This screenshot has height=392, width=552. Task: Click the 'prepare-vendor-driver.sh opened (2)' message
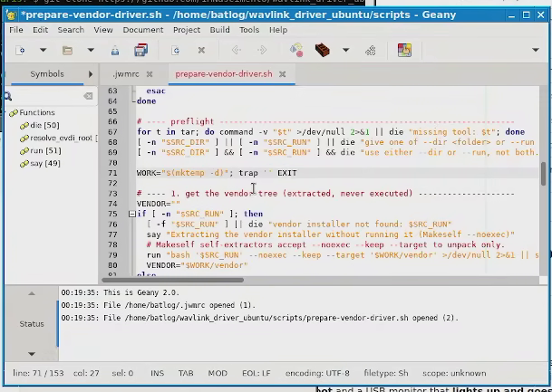coord(260,318)
